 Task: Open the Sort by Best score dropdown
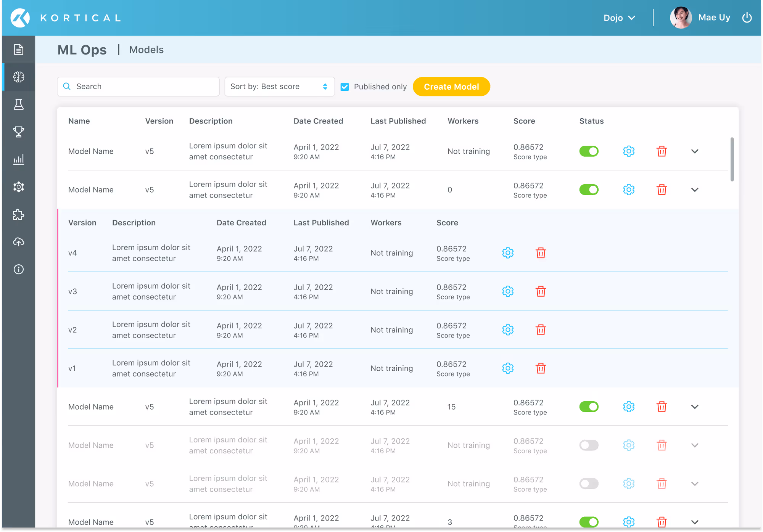pos(279,87)
